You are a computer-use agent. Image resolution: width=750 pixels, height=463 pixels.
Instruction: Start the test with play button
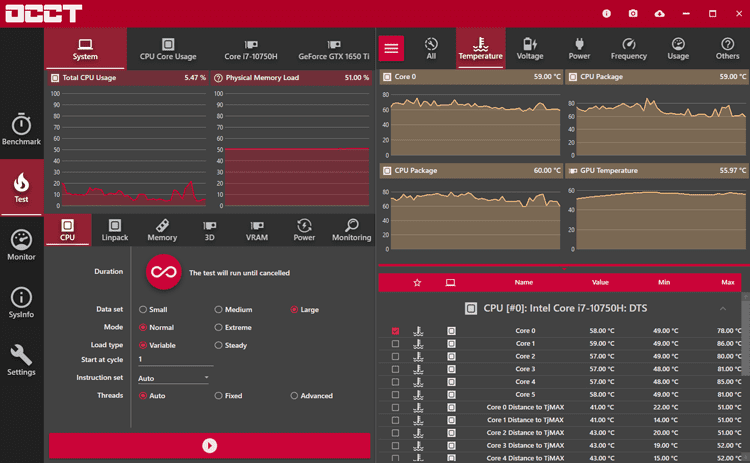210,446
